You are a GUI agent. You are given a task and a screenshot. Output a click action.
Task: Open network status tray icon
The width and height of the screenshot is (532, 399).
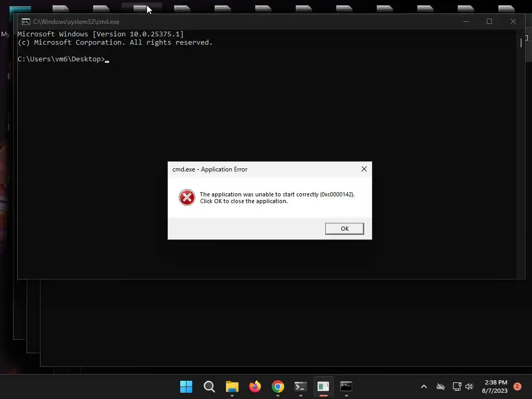(x=457, y=387)
